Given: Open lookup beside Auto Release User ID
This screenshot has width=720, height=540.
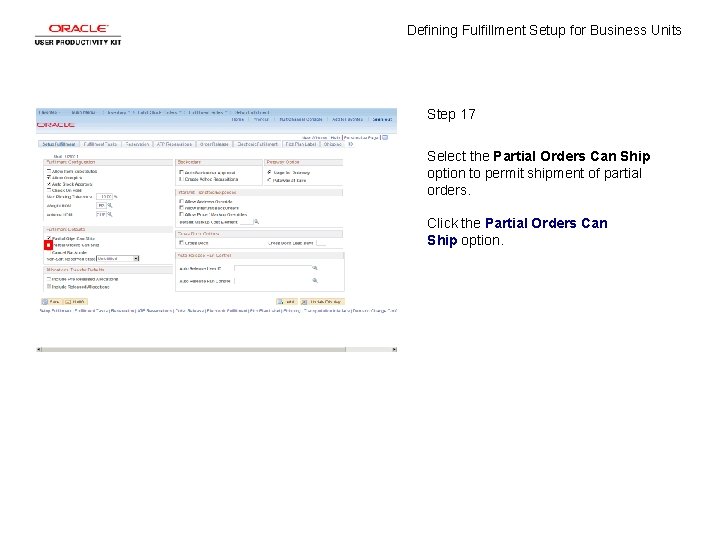Looking at the screenshot, I should [315, 268].
